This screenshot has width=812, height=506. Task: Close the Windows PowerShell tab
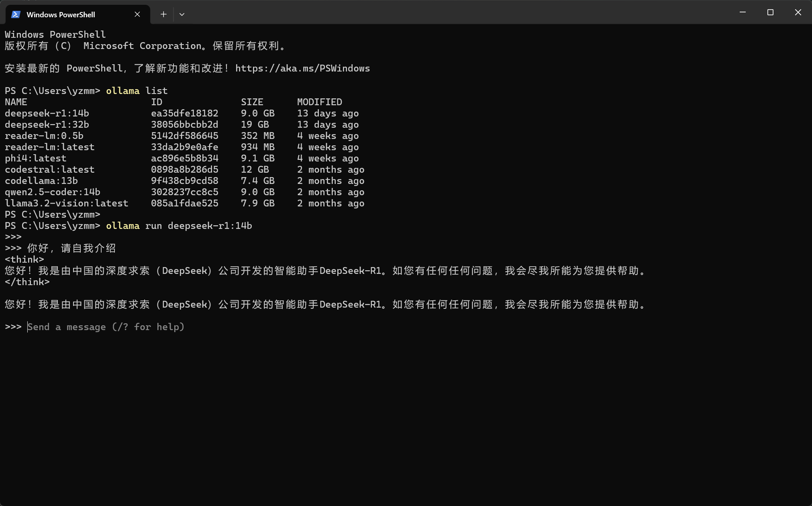coord(137,14)
